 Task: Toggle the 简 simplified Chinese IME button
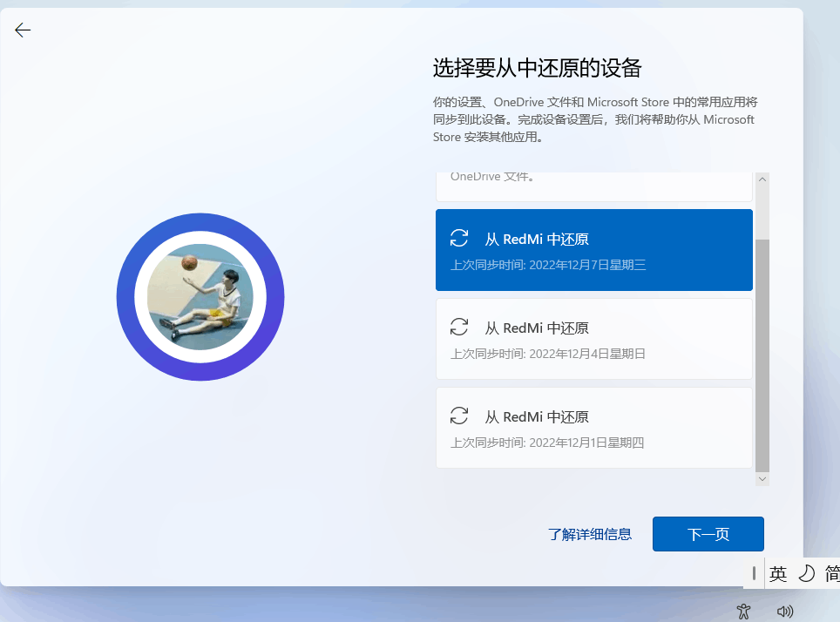[832, 574]
